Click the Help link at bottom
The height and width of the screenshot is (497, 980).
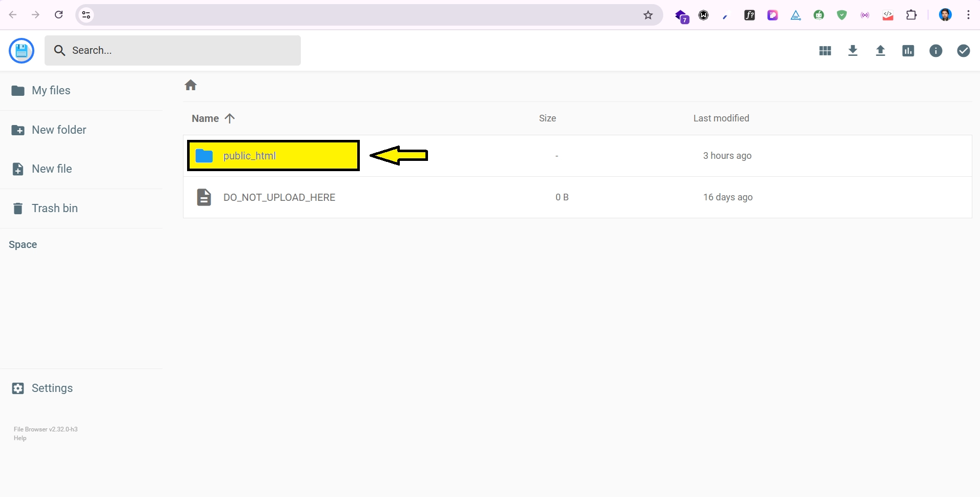pos(20,438)
